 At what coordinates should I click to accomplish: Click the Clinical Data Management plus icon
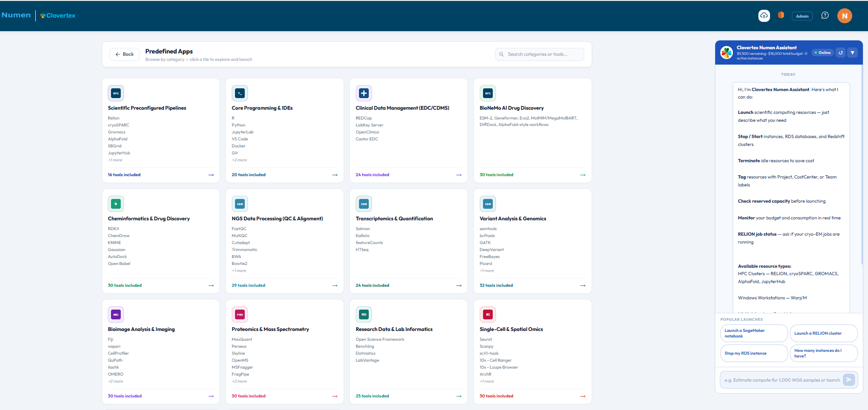364,93
